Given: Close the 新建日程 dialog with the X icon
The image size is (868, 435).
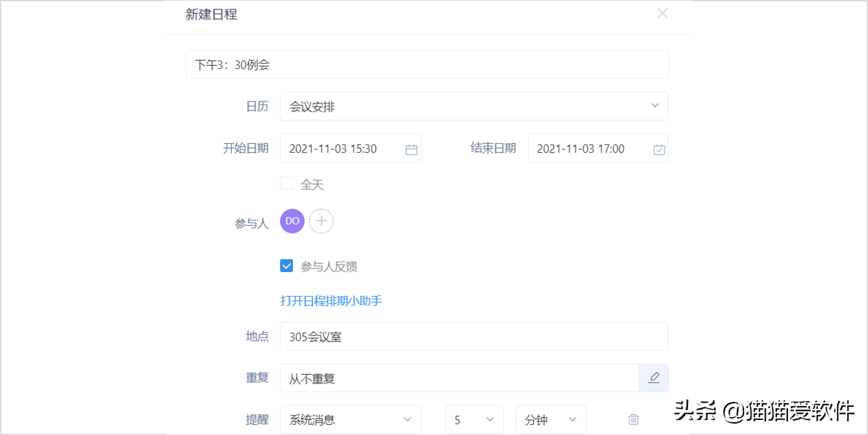Looking at the screenshot, I should (662, 13).
